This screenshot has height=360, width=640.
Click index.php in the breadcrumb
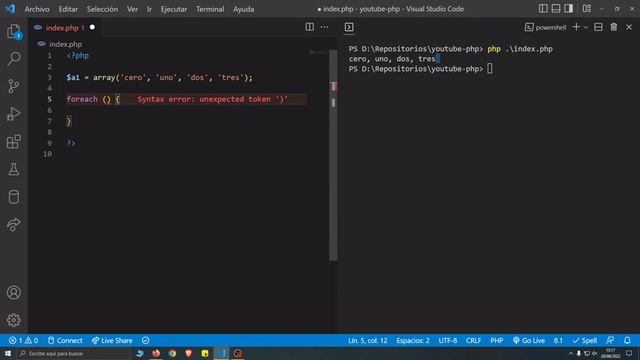click(x=65, y=44)
